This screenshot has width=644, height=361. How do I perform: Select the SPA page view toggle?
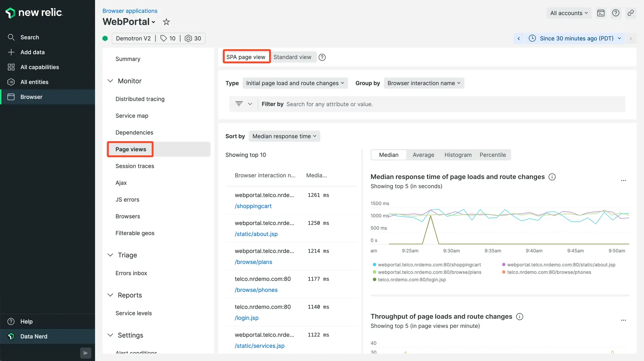coord(246,57)
